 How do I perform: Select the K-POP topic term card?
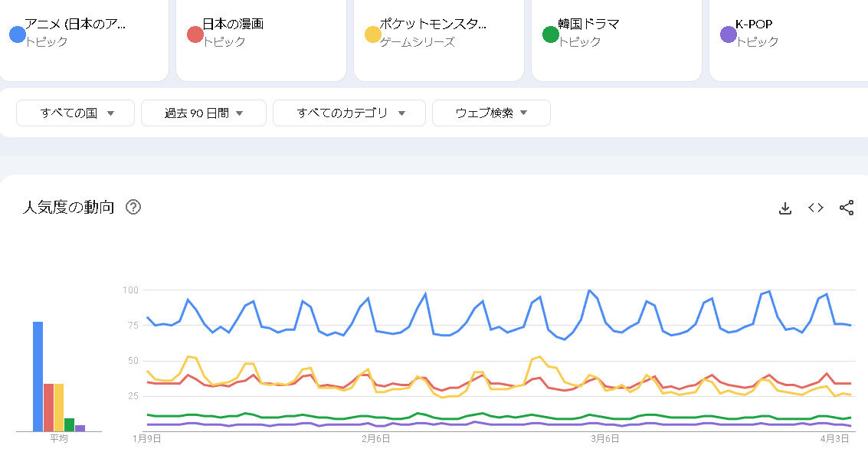(793, 33)
